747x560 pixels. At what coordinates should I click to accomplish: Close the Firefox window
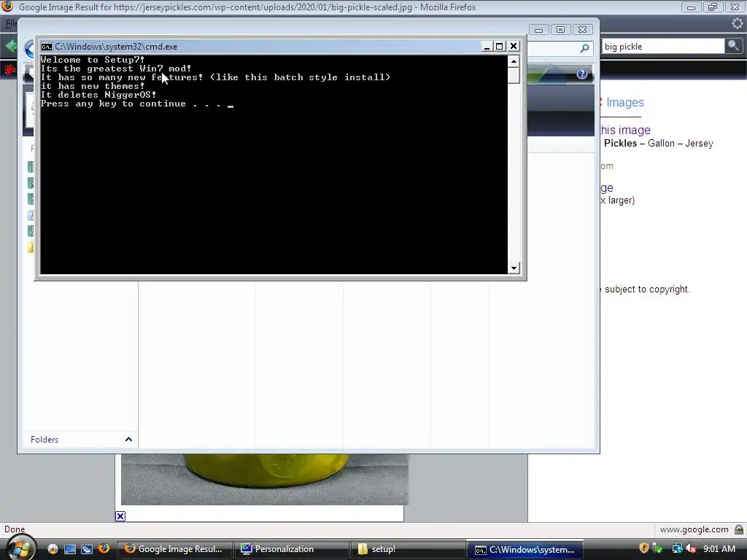click(x=735, y=7)
